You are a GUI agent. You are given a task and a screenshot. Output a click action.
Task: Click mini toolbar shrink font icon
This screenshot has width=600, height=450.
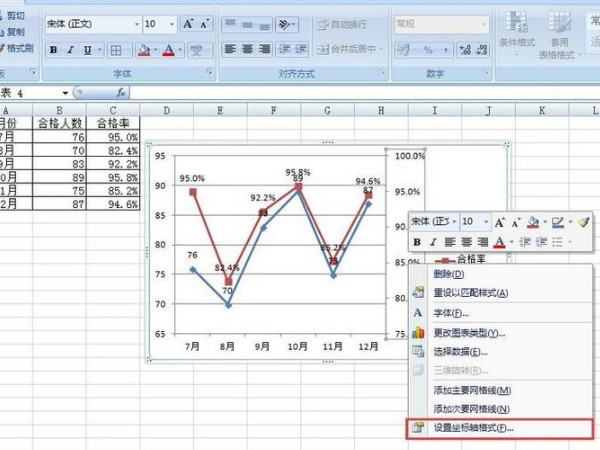tap(516, 222)
